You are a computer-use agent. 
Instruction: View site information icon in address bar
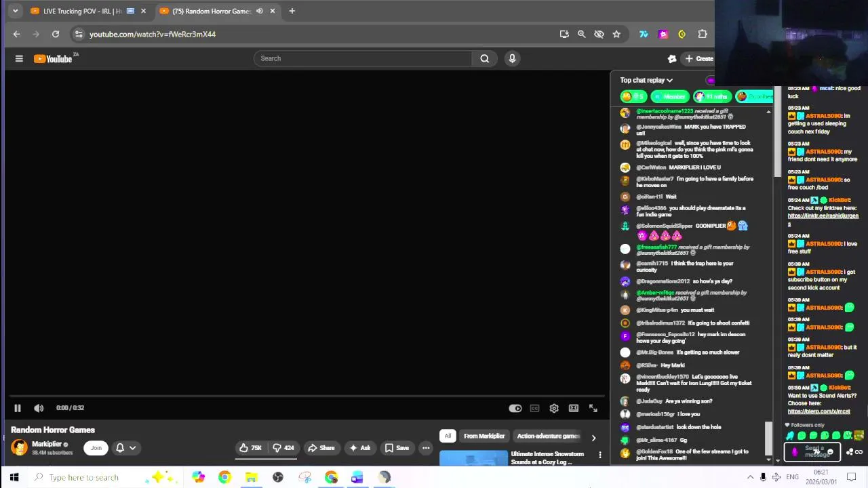pos(79,34)
